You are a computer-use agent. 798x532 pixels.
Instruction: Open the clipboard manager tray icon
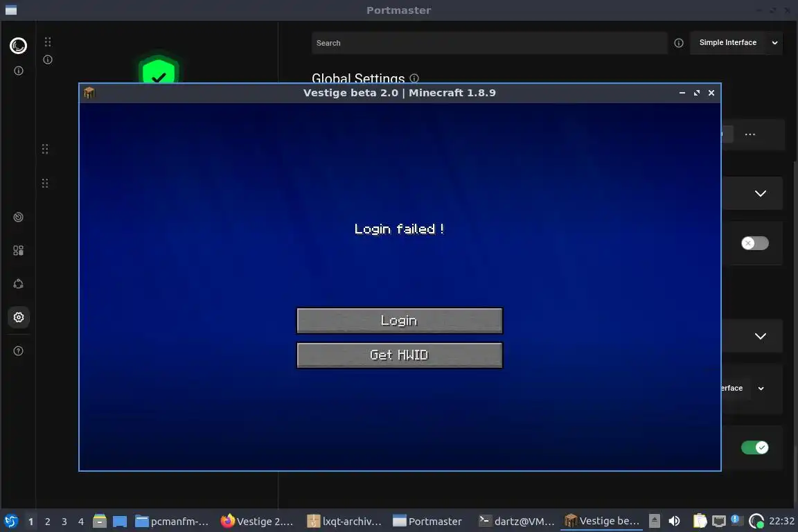pos(700,521)
